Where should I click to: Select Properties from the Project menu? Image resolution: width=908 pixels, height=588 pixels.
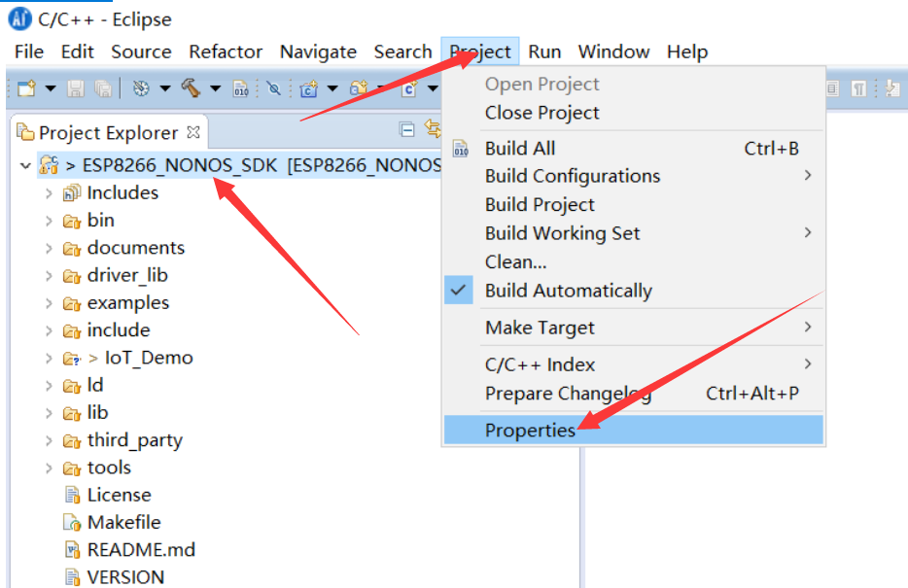tap(530, 428)
